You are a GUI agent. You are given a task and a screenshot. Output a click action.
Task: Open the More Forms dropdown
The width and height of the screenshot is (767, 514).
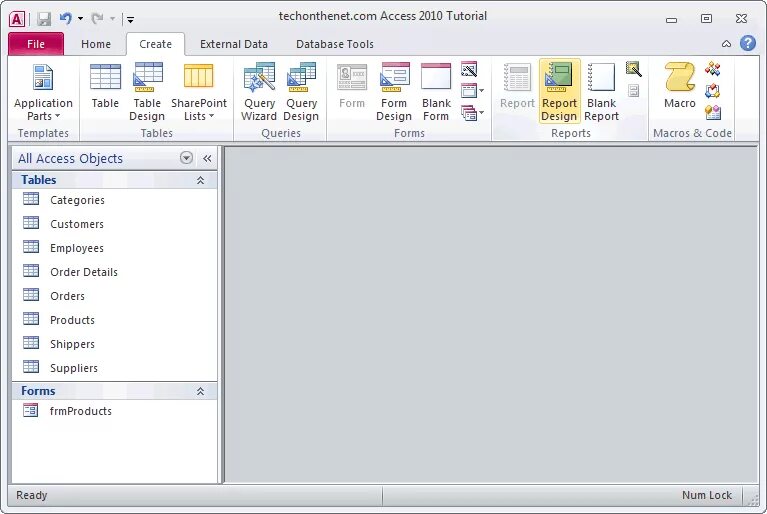click(472, 113)
